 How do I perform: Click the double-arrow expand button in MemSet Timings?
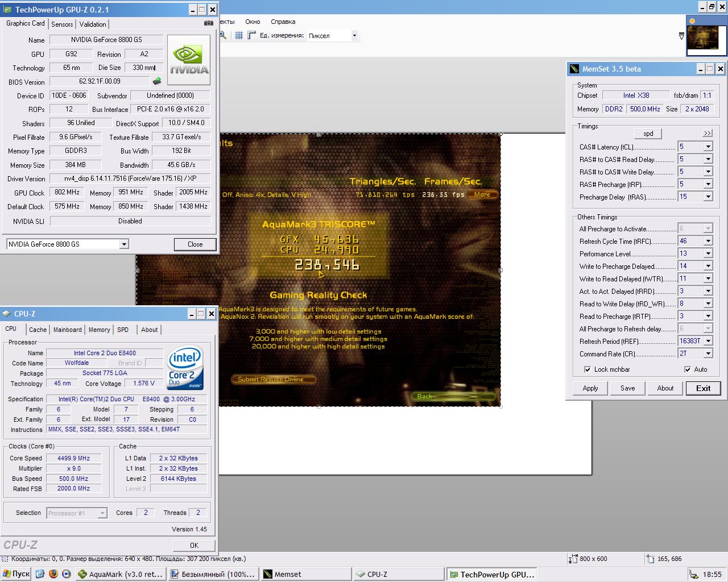pyautogui.click(x=707, y=134)
